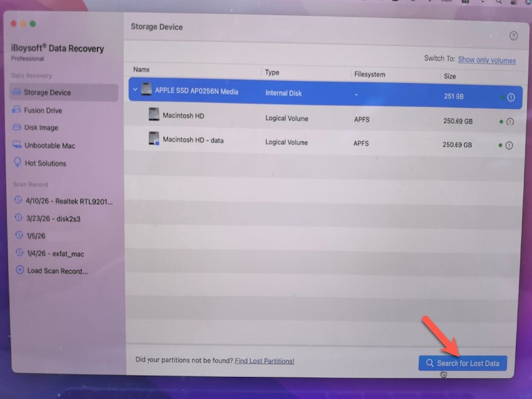532x399 pixels.
Task: Click the green zoom window button
Action: click(33, 24)
